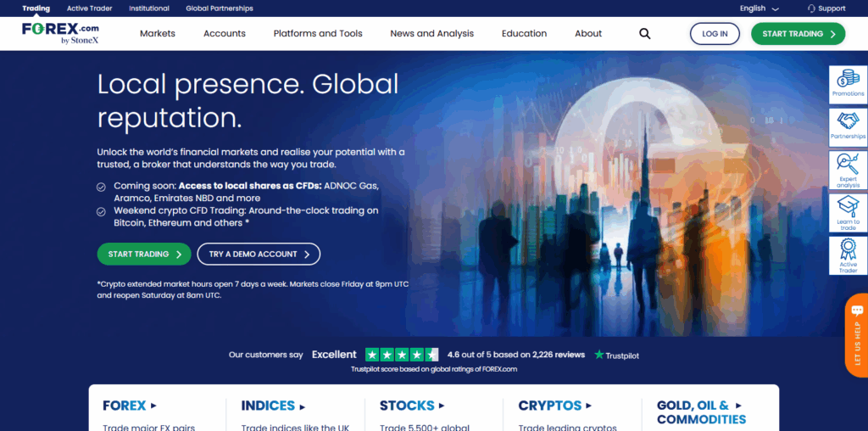Click the LET US HELP side tab
The height and width of the screenshot is (431, 868).
pos(857,335)
